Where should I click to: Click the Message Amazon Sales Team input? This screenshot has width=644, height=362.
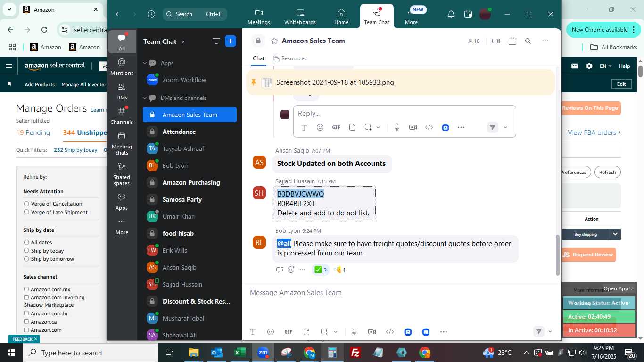pyautogui.click(x=402, y=293)
